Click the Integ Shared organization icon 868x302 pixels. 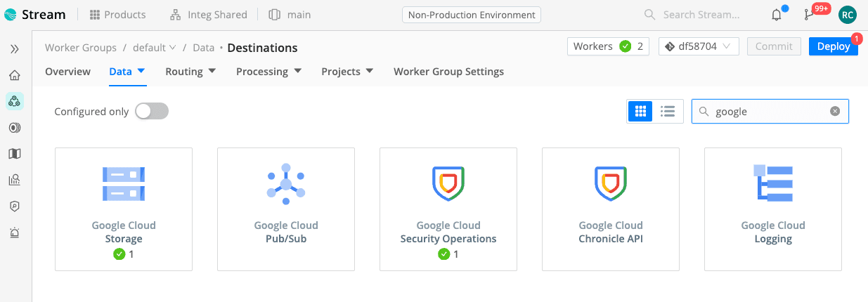coord(176,15)
